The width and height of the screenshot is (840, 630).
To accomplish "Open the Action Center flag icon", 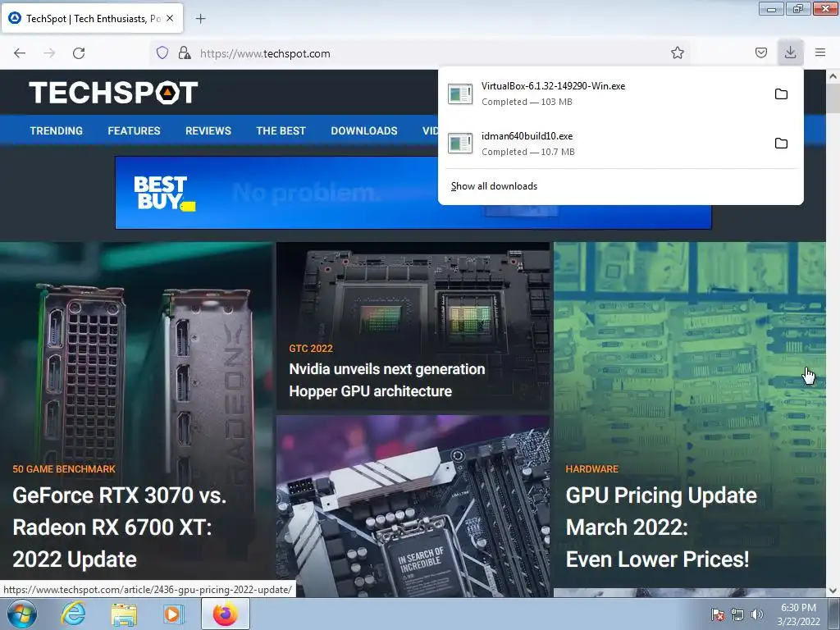I will tap(717, 614).
